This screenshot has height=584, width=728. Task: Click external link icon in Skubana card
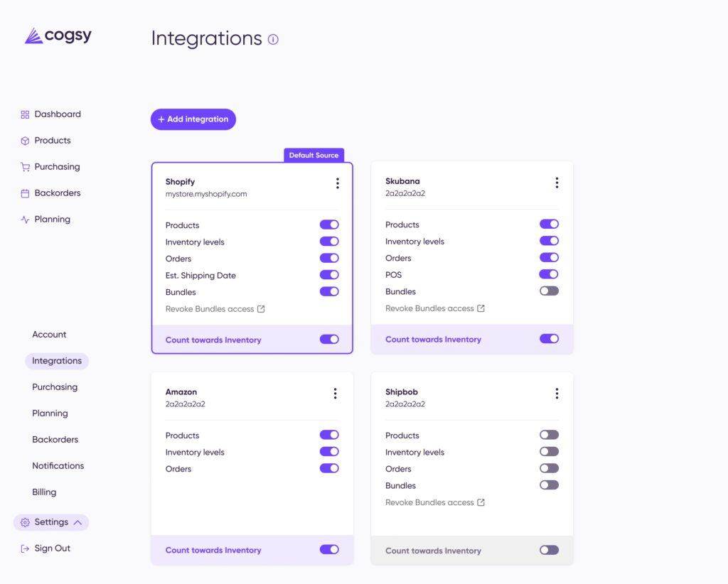[x=481, y=308]
